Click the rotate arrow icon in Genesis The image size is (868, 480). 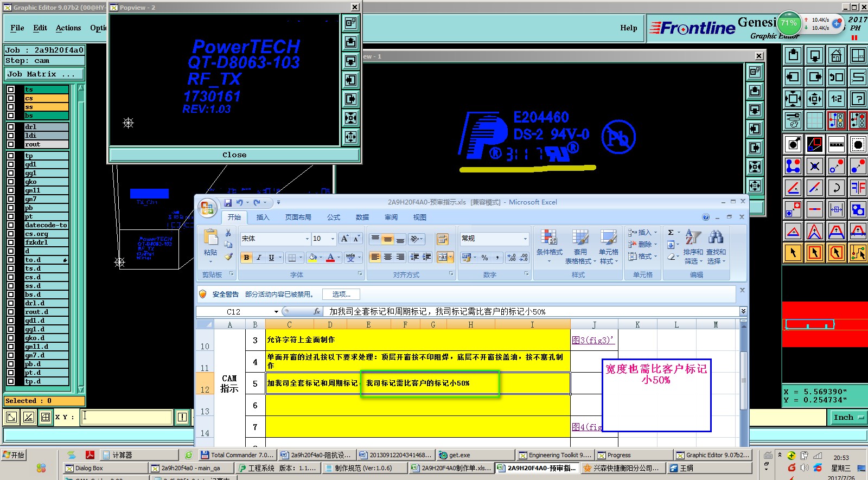pos(837,188)
